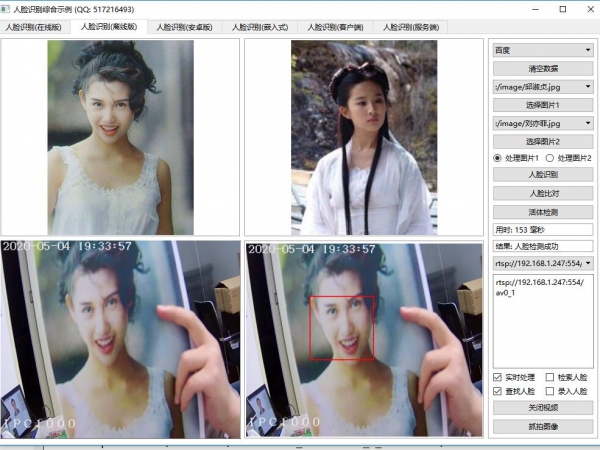Open the rtsp stream address dropdown
The image size is (600, 450).
click(x=543, y=263)
